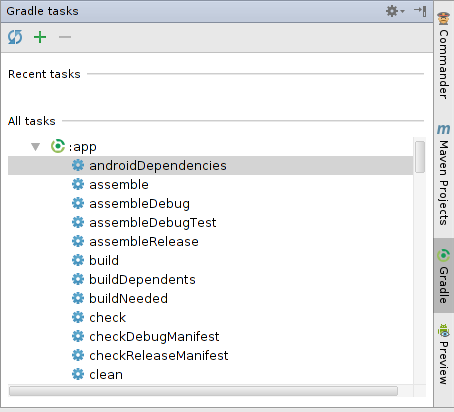Screen dimensions: 454x412
Task: Hide the Gradle tasks panel
Action: point(420,11)
